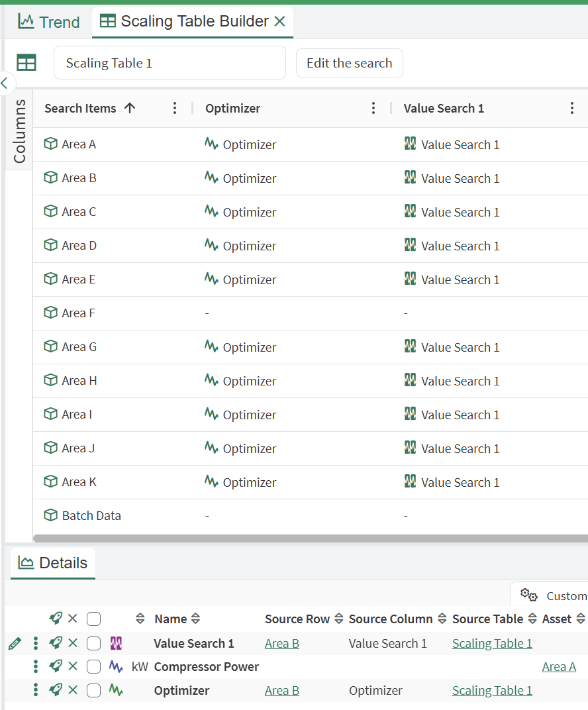
Task: Click the Area F asset cube icon
Action: pos(51,313)
